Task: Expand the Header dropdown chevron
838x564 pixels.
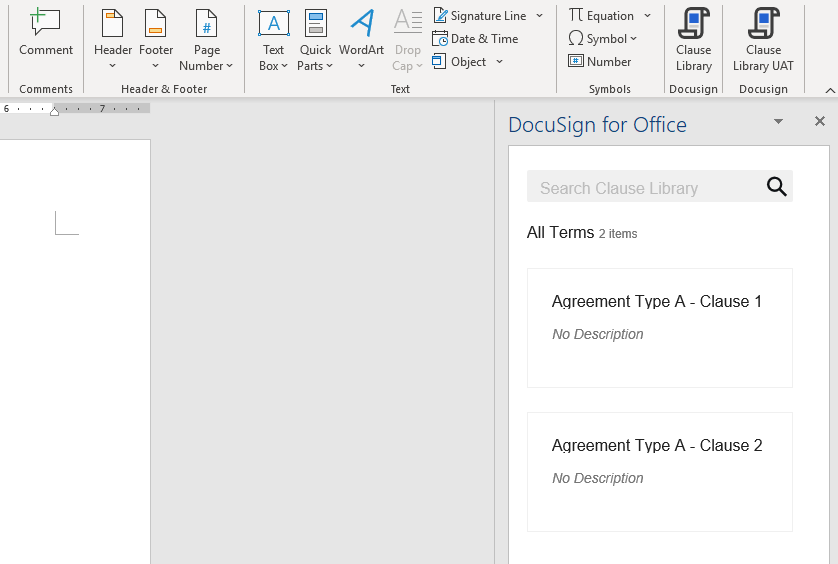Action: (112, 66)
